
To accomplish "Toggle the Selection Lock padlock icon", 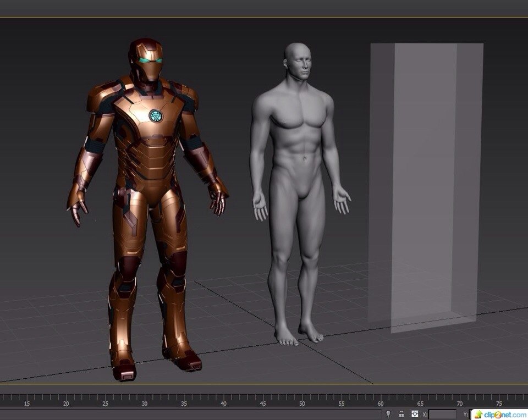I will (401, 414).
